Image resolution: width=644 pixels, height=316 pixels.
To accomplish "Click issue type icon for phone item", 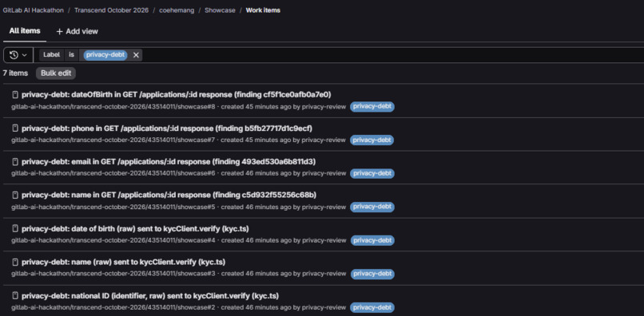I will click(15, 128).
